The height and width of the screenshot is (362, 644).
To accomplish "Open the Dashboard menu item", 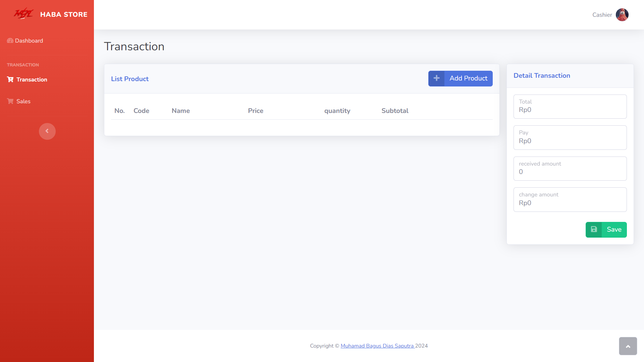I will click(x=29, y=41).
